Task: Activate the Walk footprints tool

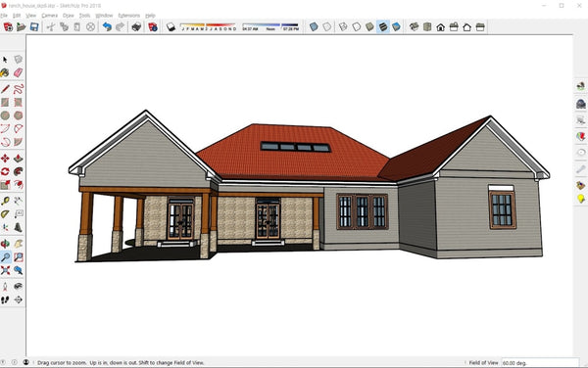Action: [5, 299]
